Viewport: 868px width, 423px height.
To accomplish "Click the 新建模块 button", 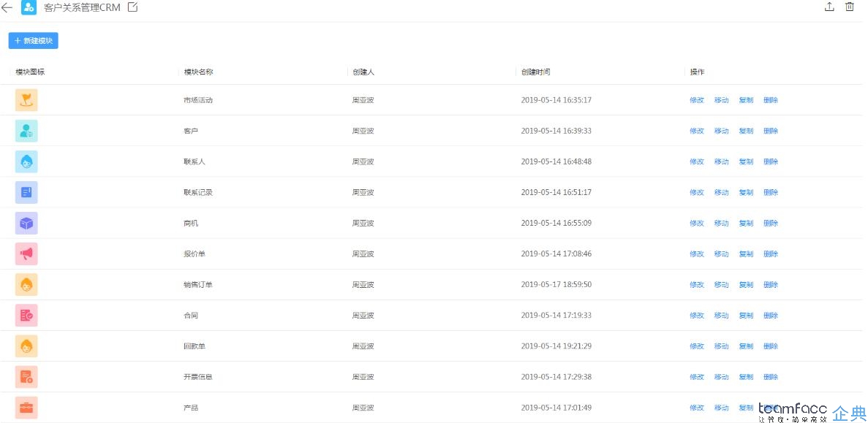I will [33, 40].
